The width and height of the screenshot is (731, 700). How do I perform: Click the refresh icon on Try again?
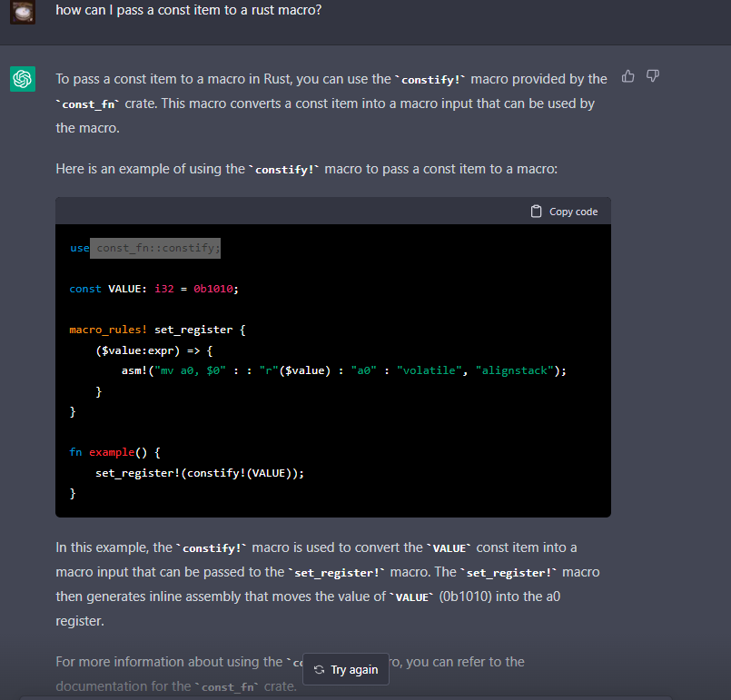tap(320, 670)
